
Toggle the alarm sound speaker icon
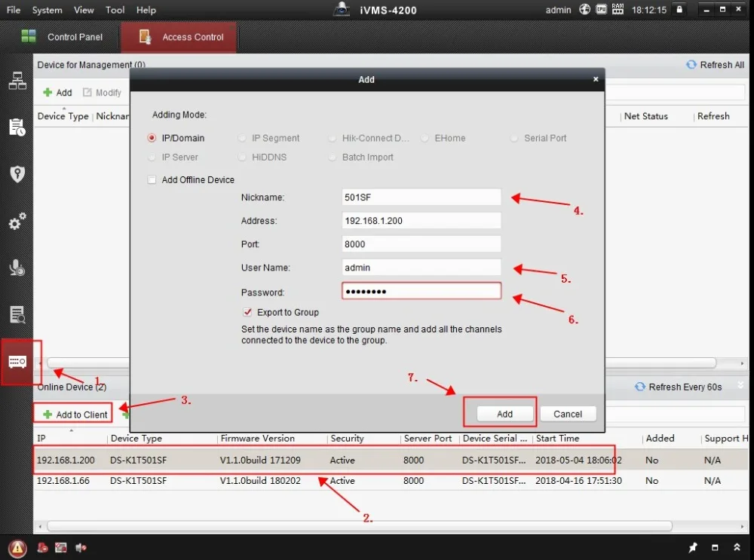pos(81,547)
